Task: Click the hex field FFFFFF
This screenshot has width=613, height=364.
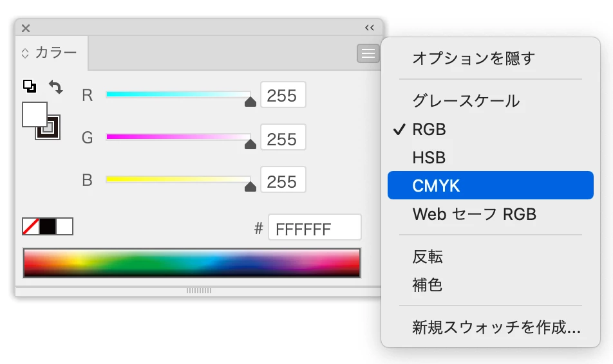Action: (315, 227)
